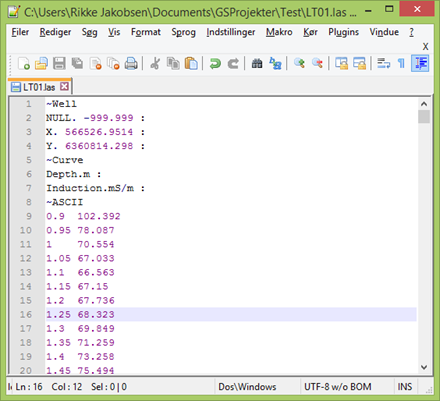Viewport: 440px width, 401px height.
Task: Click the Induction.mS/m line
Action: pos(95,188)
